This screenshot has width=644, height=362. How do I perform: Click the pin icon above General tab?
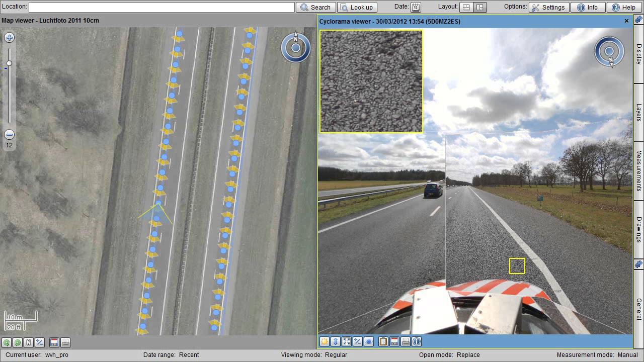[638, 264]
